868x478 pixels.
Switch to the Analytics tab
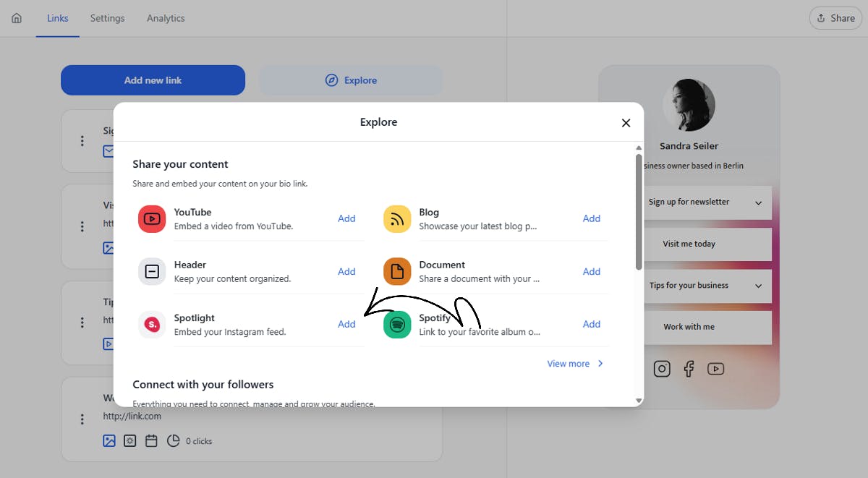point(165,18)
